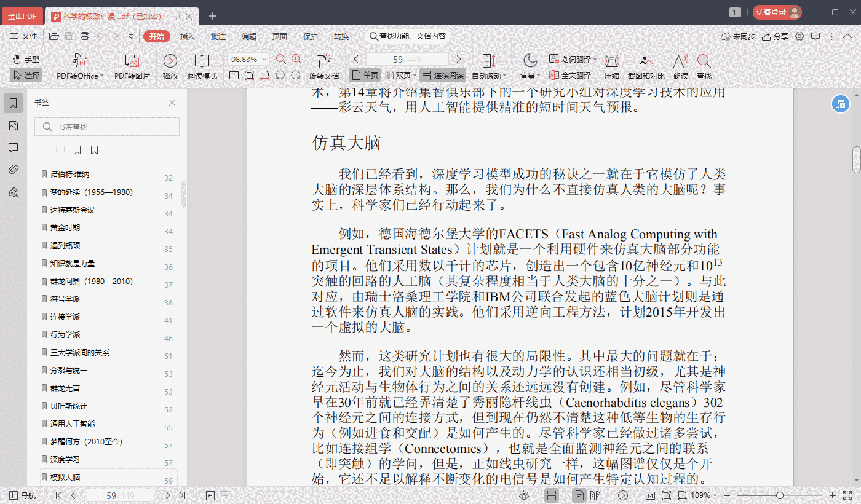
Task: Click the status bar zoom slider handle
Action: point(780,495)
